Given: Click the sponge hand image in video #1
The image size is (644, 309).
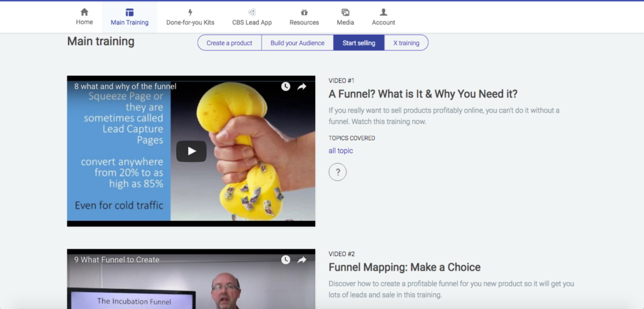Looking at the screenshot, I should coord(243,151).
